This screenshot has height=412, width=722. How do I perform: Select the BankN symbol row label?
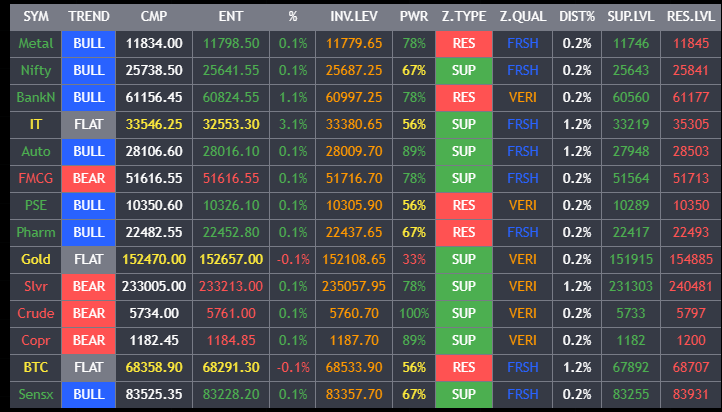pos(36,97)
